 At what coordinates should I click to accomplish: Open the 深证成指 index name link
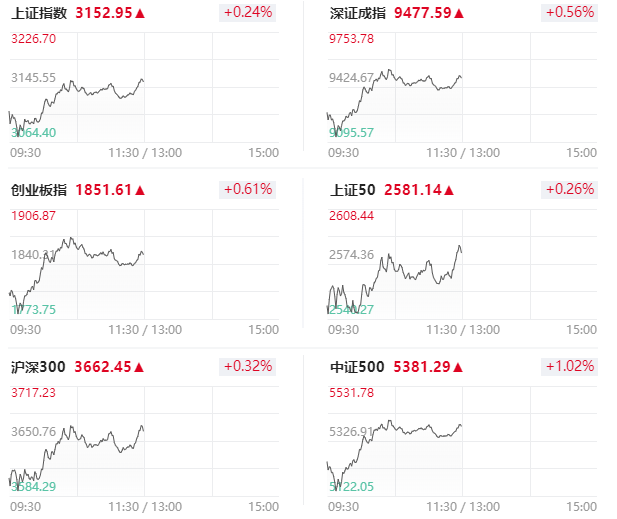pos(357,13)
